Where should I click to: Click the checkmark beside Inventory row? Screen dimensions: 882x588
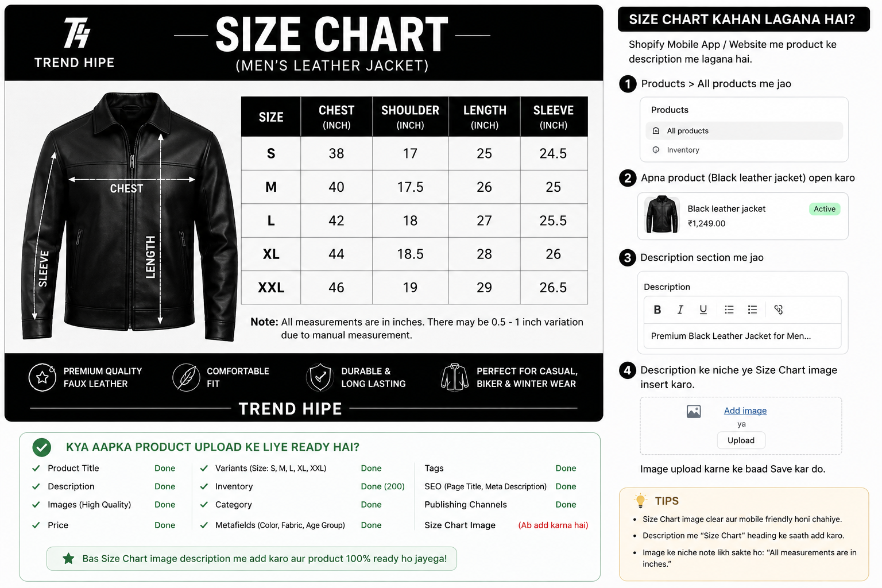pos(204,486)
